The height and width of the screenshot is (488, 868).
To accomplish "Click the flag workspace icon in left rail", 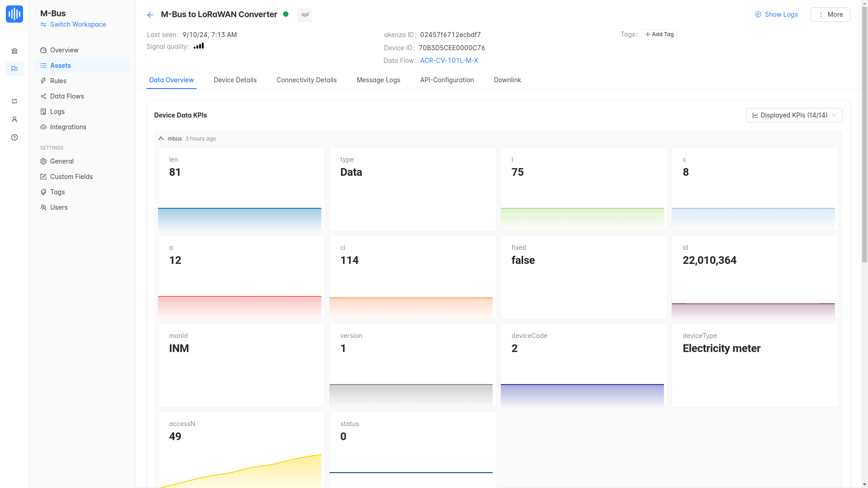I will point(14,69).
